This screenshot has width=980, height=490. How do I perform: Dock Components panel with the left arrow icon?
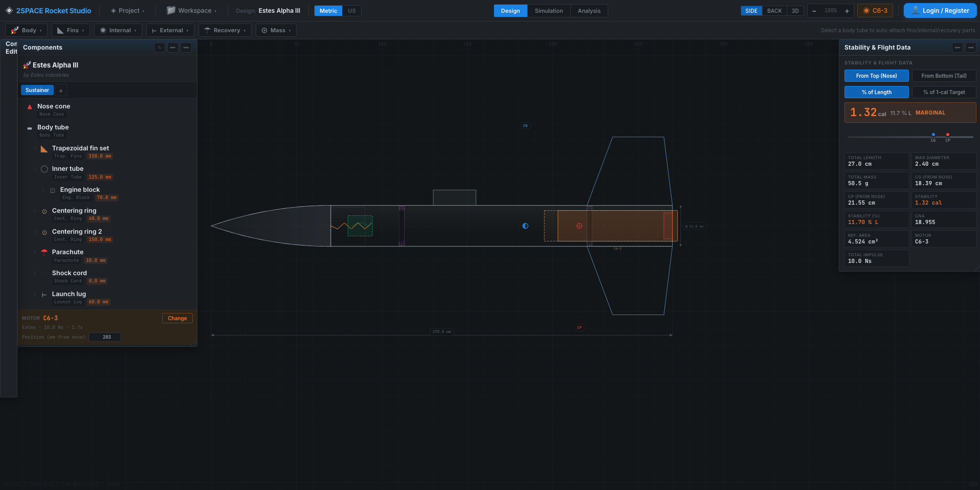tap(173, 48)
